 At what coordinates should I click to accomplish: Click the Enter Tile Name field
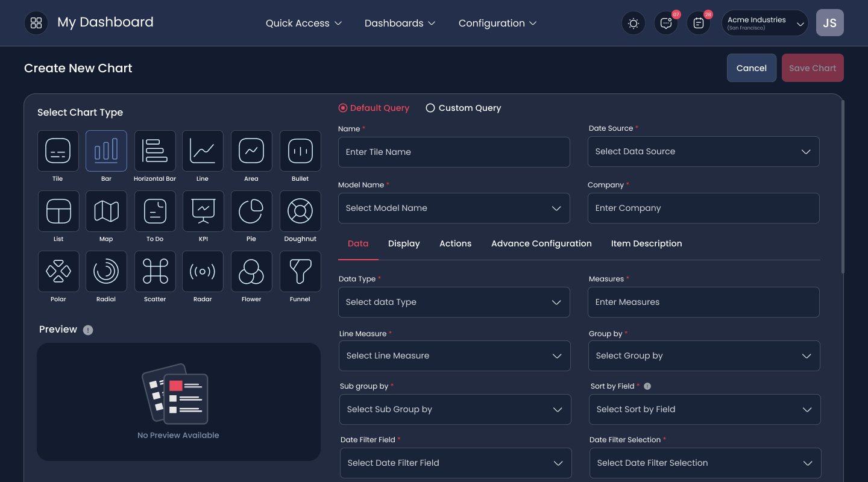pyautogui.click(x=454, y=152)
